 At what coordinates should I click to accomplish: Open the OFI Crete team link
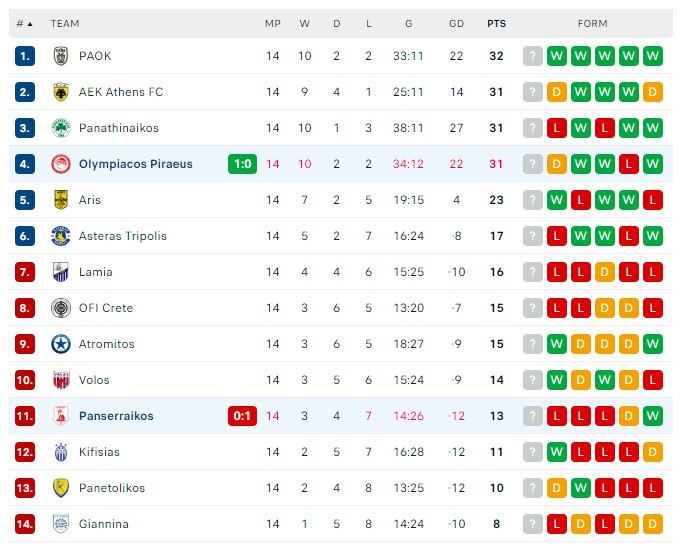(x=105, y=308)
